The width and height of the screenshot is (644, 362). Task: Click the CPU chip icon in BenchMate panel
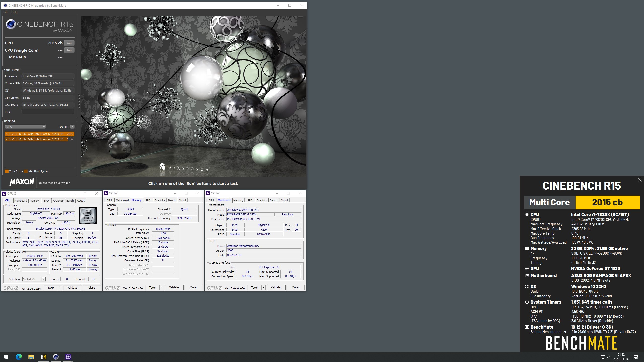[x=527, y=215]
